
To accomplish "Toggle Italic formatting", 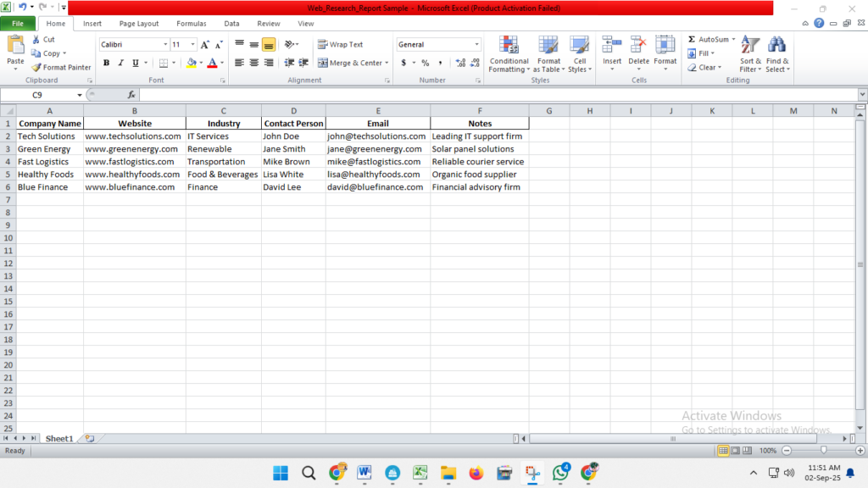I will [120, 63].
